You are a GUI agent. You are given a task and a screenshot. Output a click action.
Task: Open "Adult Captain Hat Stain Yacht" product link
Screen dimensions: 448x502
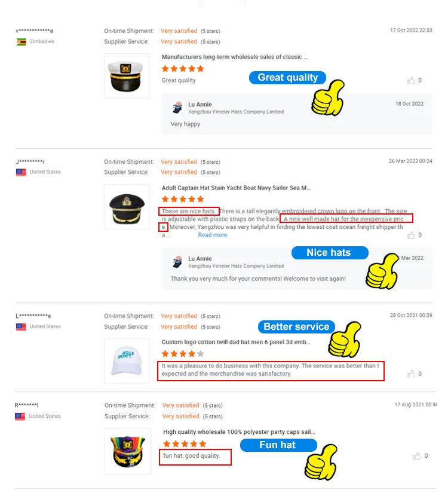click(236, 188)
